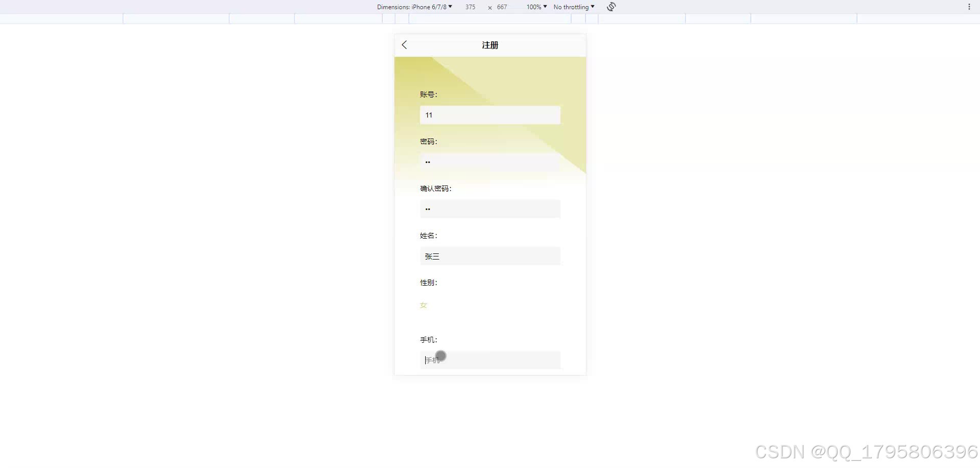Open the No throttling dropdown
Screen dimensions: 980x468
click(574, 7)
